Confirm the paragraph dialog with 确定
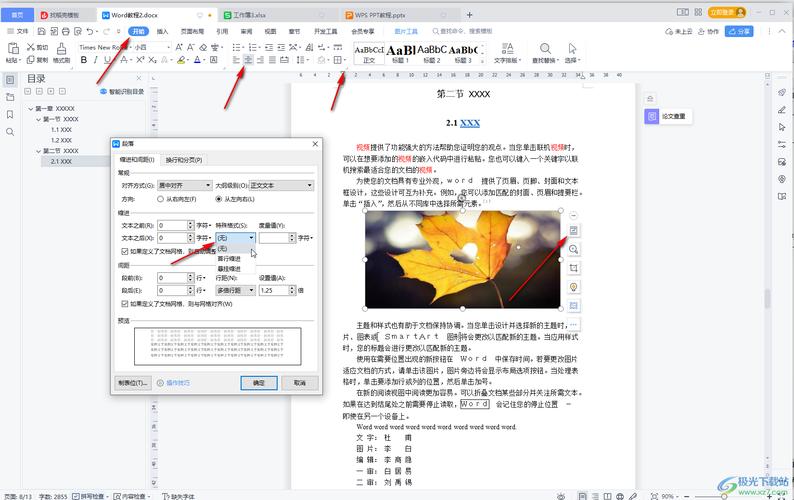 (259, 383)
